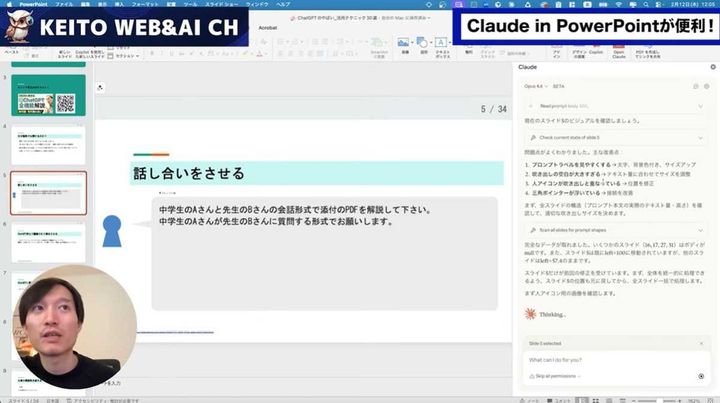Viewport: 720px width, 403px height.
Task: Click the Thinking status indicator
Action: [545, 314]
